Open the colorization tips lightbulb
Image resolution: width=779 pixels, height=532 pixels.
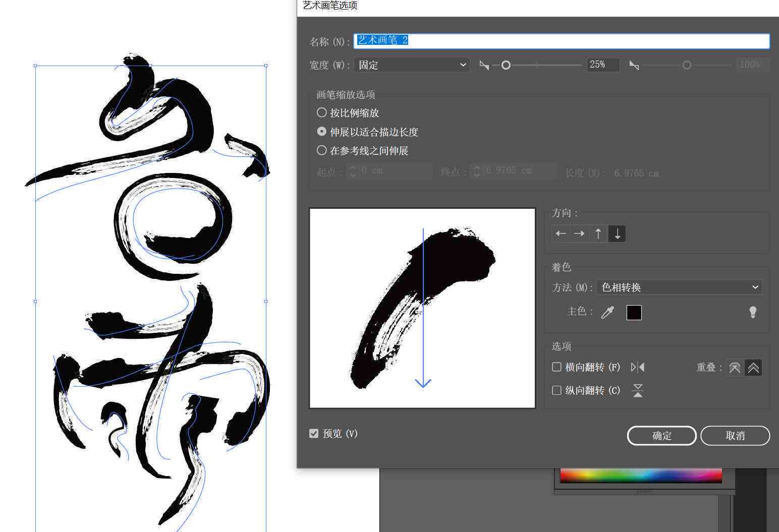[753, 312]
